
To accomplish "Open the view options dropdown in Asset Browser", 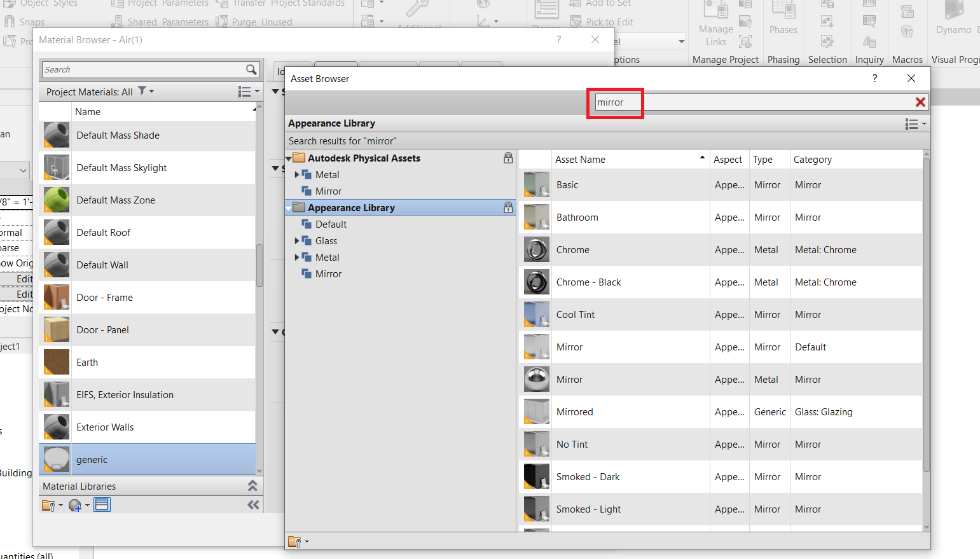I will (915, 123).
